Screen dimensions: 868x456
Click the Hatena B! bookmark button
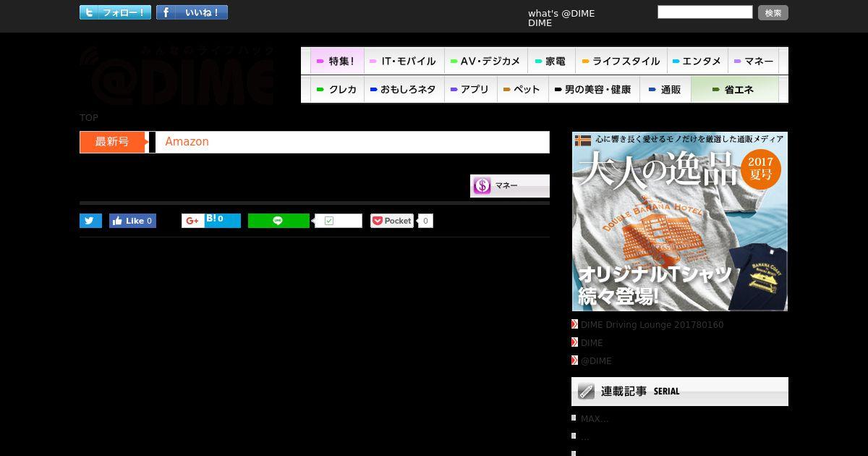coord(223,221)
